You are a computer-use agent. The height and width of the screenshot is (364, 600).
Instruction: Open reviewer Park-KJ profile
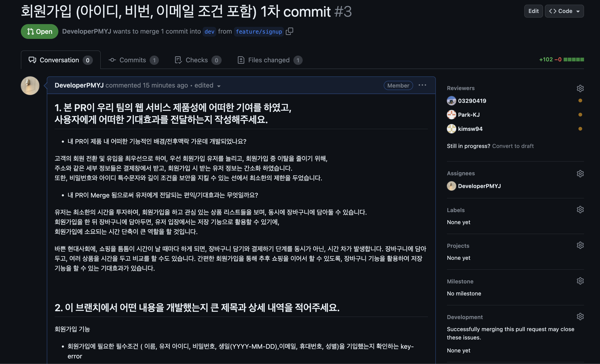(x=468, y=115)
